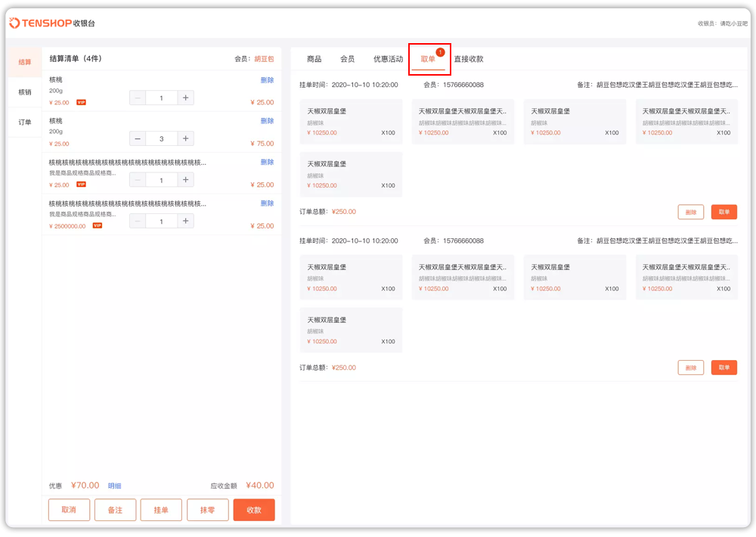Open the 优惠活动 tab

[388, 59]
